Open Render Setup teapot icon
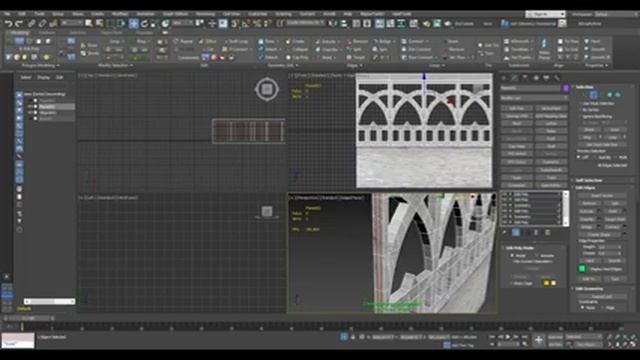This screenshot has width=640, height=360. [426, 24]
